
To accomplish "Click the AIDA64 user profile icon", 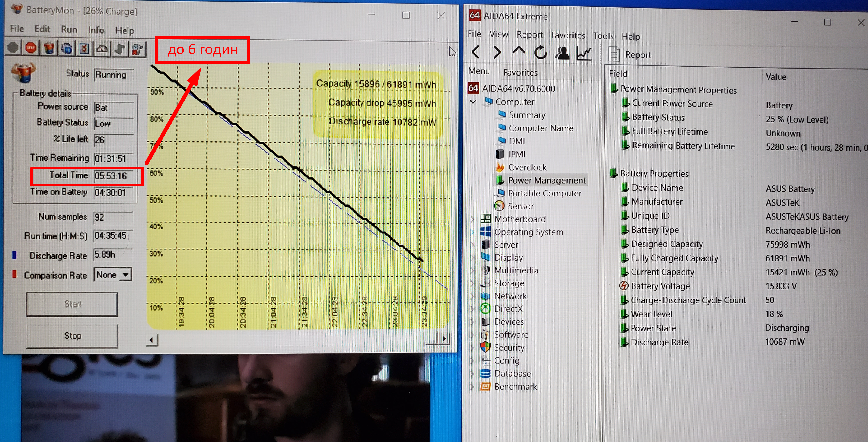I will coord(562,53).
